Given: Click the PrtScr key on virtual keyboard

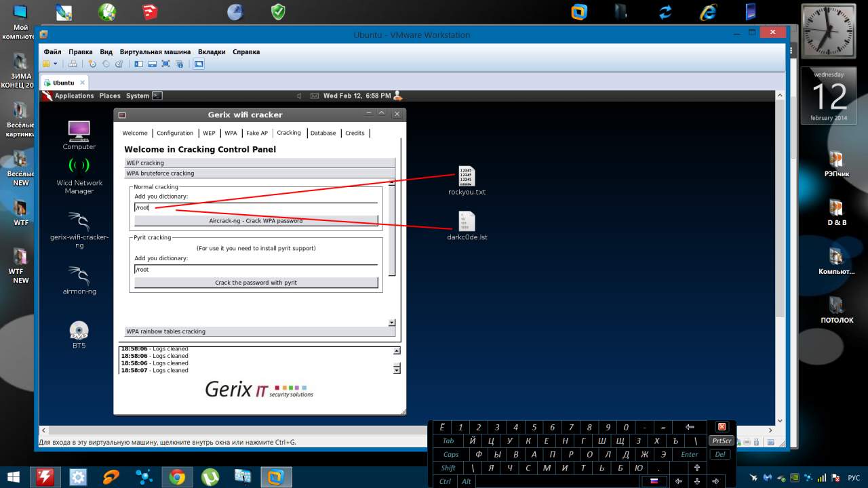Looking at the screenshot, I should click(721, 441).
